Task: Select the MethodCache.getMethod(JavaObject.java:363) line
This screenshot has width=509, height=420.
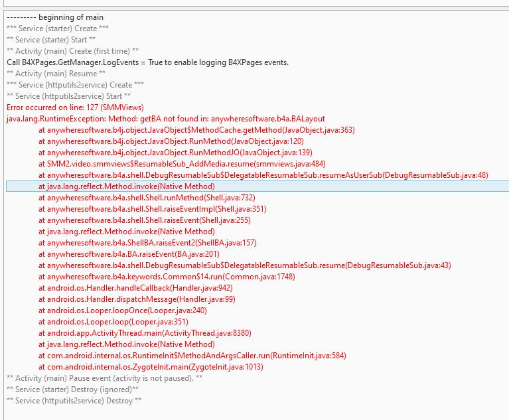Action: 196,130
